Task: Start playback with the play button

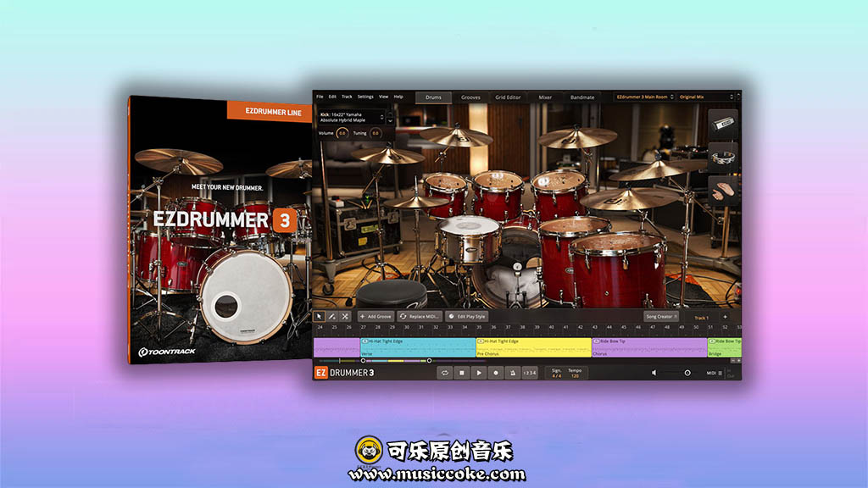Action: (x=479, y=373)
